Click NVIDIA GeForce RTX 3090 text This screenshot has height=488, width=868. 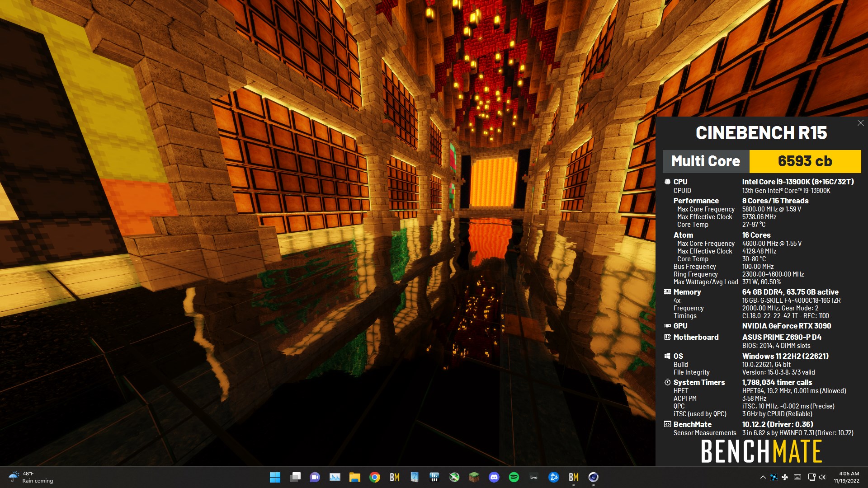[787, 326]
